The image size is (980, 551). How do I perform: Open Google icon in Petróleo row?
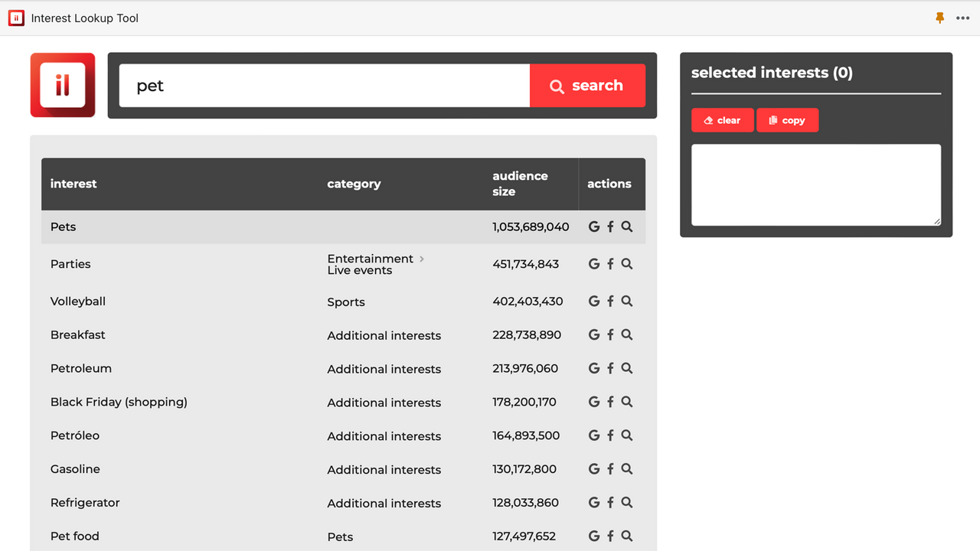coord(593,436)
